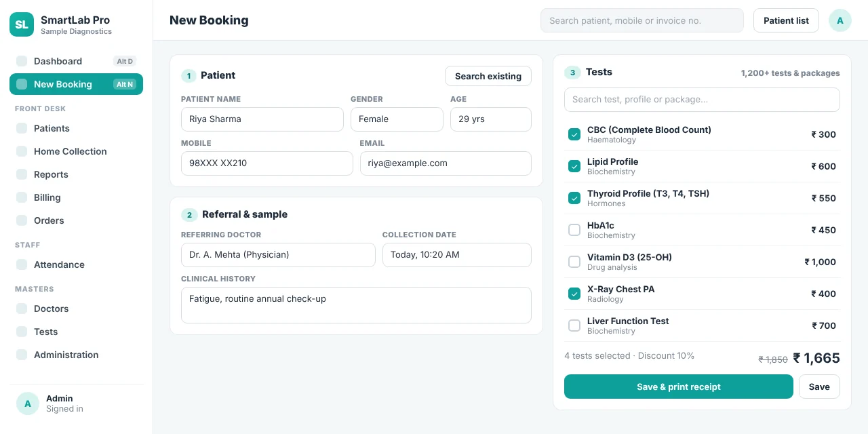Check the HbA1c test
The width and height of the screenshot is (868, 434).
tap(574, 230)
